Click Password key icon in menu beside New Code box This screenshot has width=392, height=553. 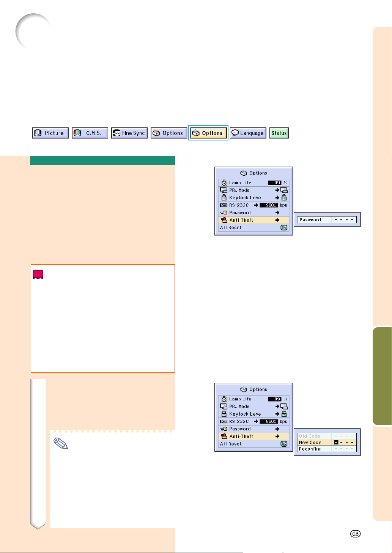pyautogui.click(x=224, y=429)
